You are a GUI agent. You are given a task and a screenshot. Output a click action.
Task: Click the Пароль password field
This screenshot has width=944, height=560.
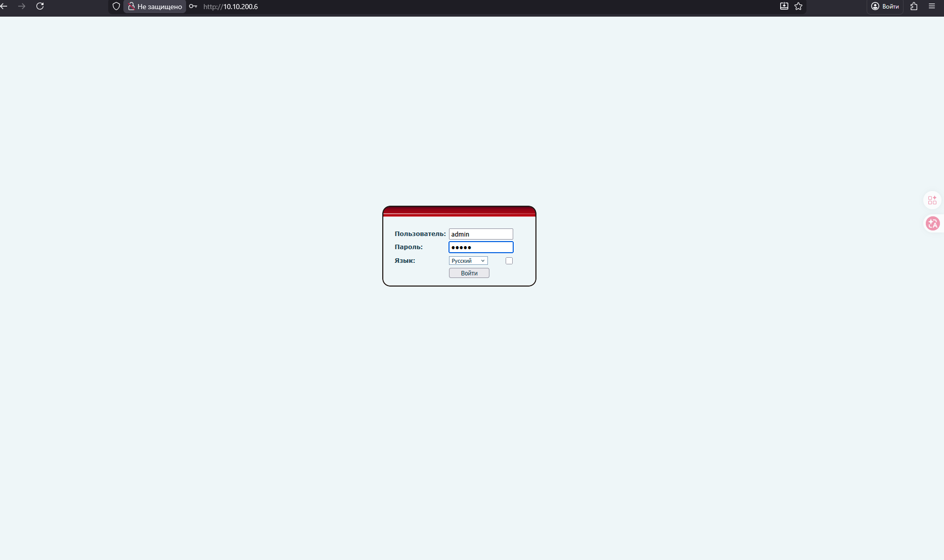[x=480, y=247]
